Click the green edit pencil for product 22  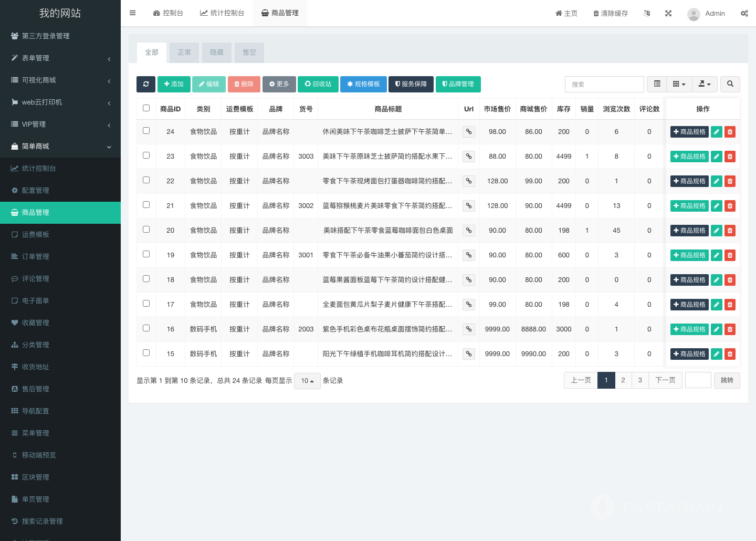(x=716, y=181)
